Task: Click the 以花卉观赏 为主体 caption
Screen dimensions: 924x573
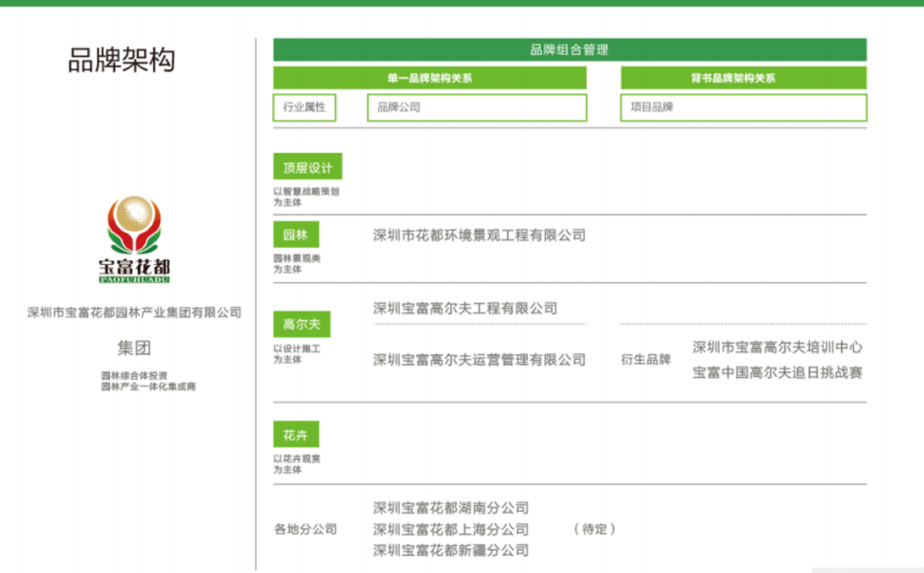Action: tap(297, 464)
